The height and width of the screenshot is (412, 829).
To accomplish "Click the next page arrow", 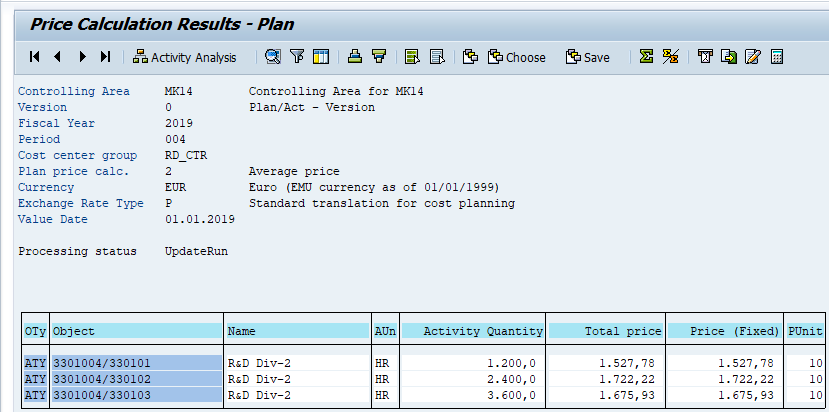I will coord(82,57).
